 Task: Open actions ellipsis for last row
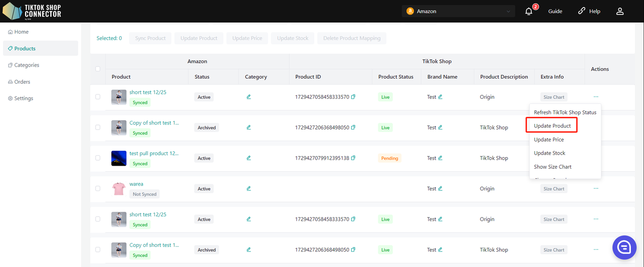coord(596,250)
